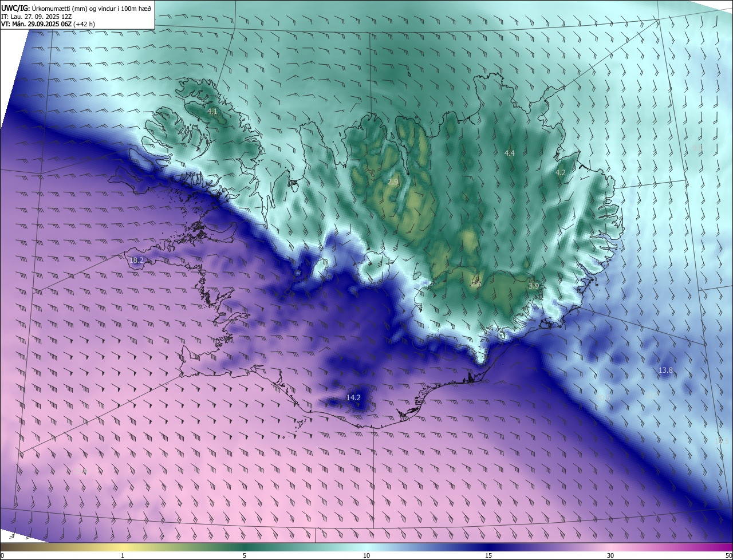
Task: Select the 5 tick on the color scale
Action: (245, 555)
